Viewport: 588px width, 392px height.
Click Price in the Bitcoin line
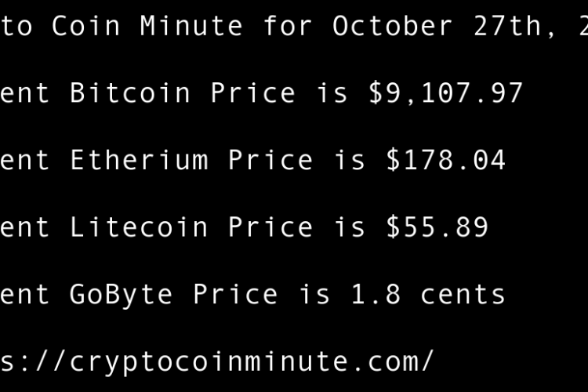pyautogui.click(x=253, y=93)
